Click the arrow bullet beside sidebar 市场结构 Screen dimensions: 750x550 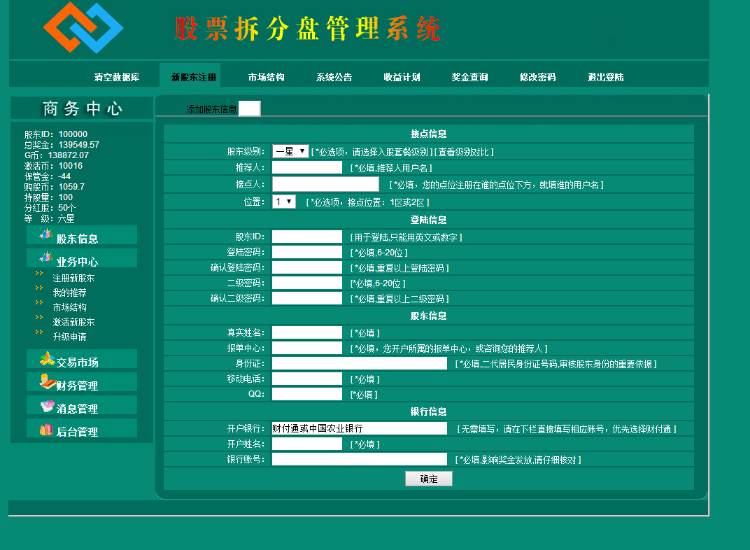point(39,303)
